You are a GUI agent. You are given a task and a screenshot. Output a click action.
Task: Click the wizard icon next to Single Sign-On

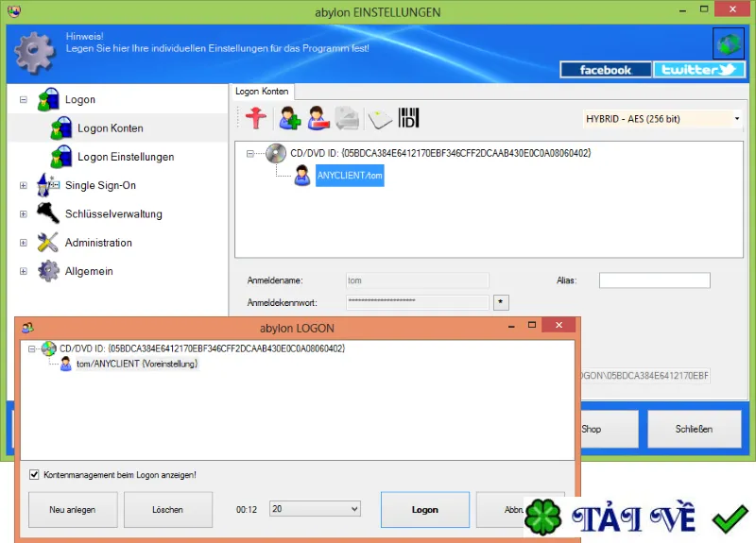pos(48,185)
